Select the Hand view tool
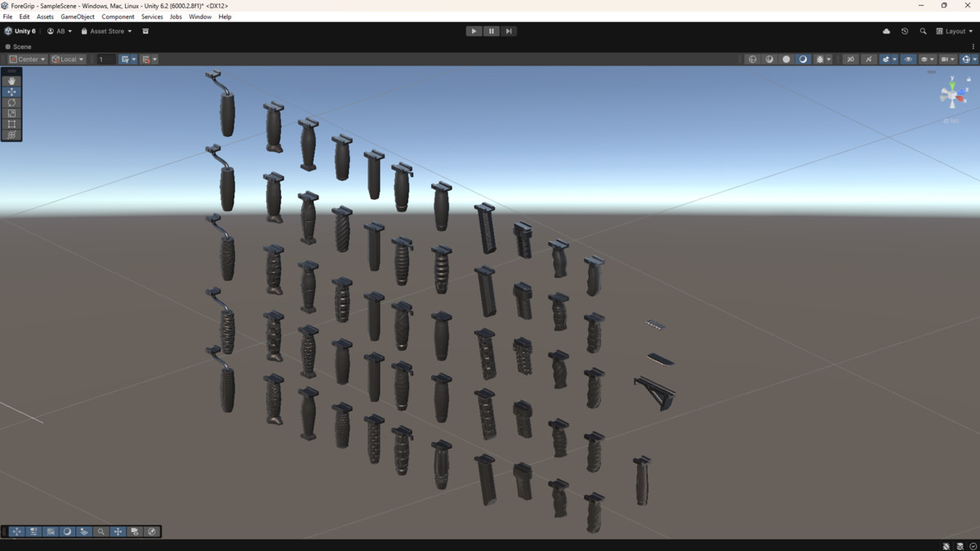The image size is (980, 551). pos(11,80)
